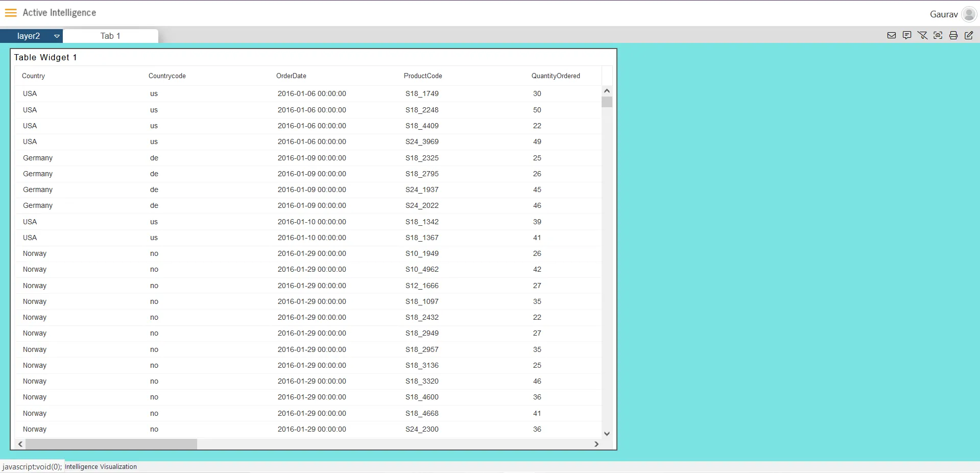
Task: Select the product code S18_1749 cell
Action: (422, 94)
